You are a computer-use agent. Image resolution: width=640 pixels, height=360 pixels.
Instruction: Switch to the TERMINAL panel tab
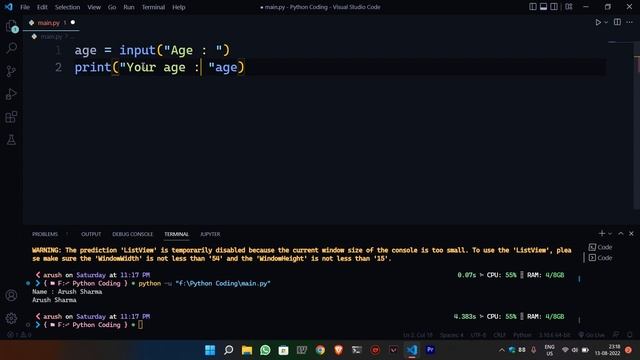176,234
